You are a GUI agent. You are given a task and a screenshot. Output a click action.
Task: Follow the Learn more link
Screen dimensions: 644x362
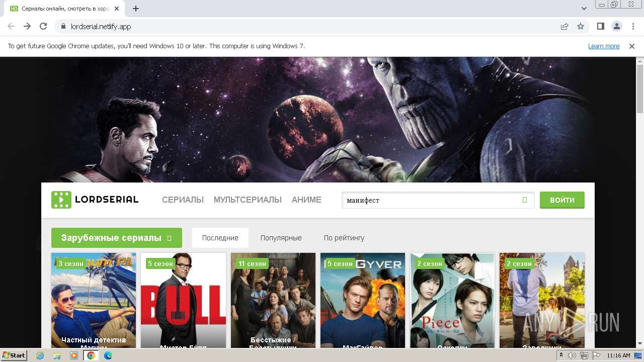[604, 46]
